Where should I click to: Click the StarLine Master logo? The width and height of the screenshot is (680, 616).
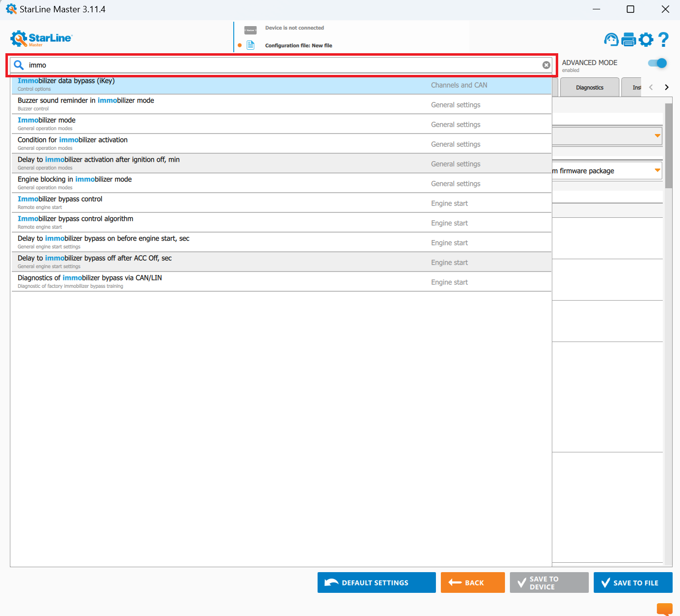point(41,38)
